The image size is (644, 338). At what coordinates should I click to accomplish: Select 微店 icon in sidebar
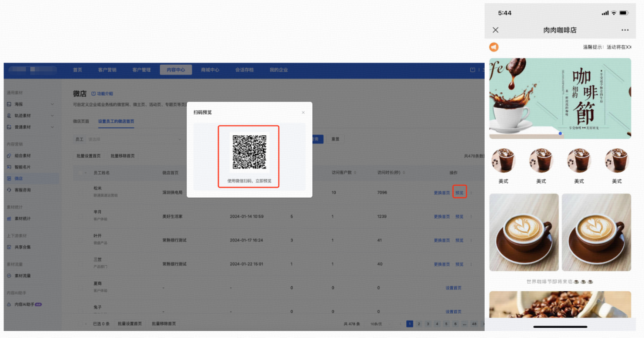pyautogui.click(x=9, y=179)
